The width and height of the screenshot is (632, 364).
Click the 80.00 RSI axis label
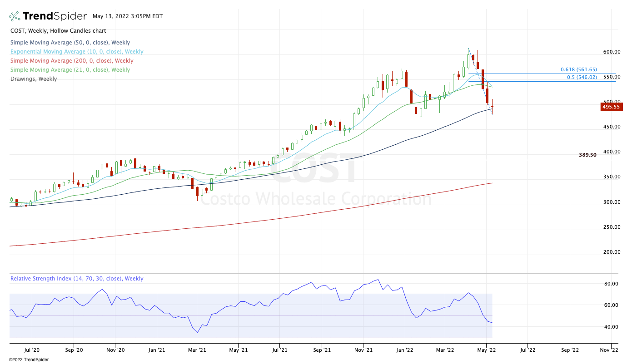click(612, 284)
